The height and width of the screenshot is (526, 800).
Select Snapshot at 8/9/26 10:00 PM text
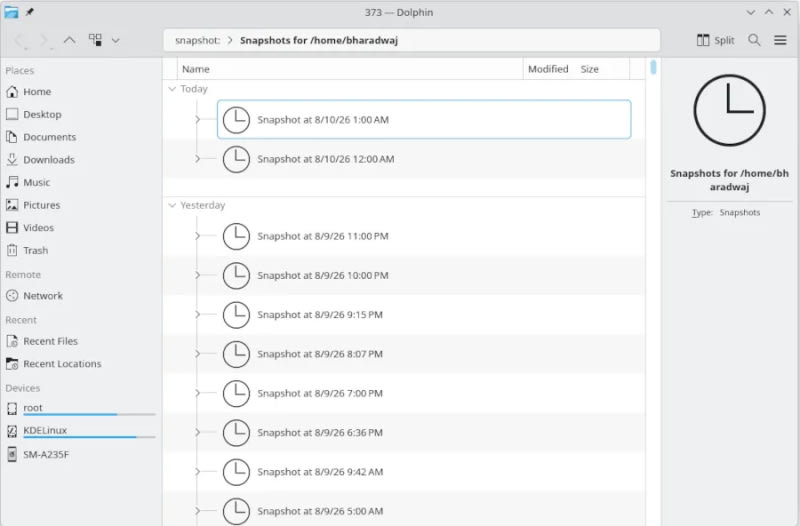(323, 275)
